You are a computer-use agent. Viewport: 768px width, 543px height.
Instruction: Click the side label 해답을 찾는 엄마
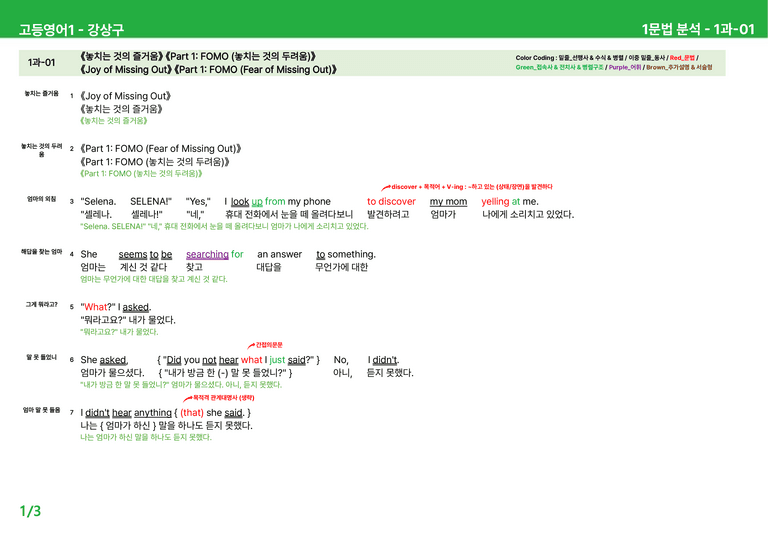tap(41, 252)
